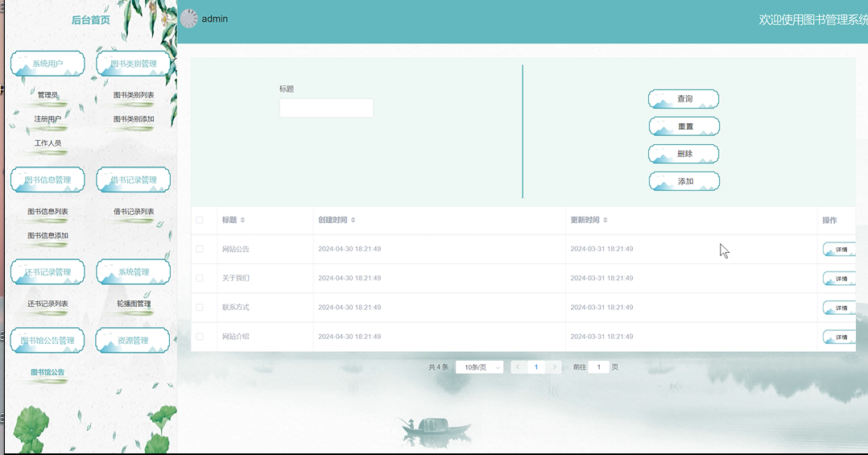Click the 查询 button
868x455 pixels.
coord(684,99)
